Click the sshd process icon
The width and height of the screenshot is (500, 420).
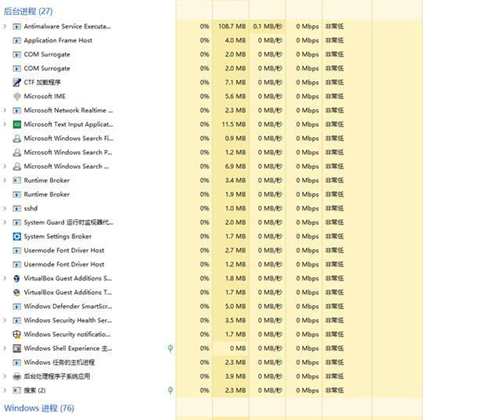click(x=17, y=209)
